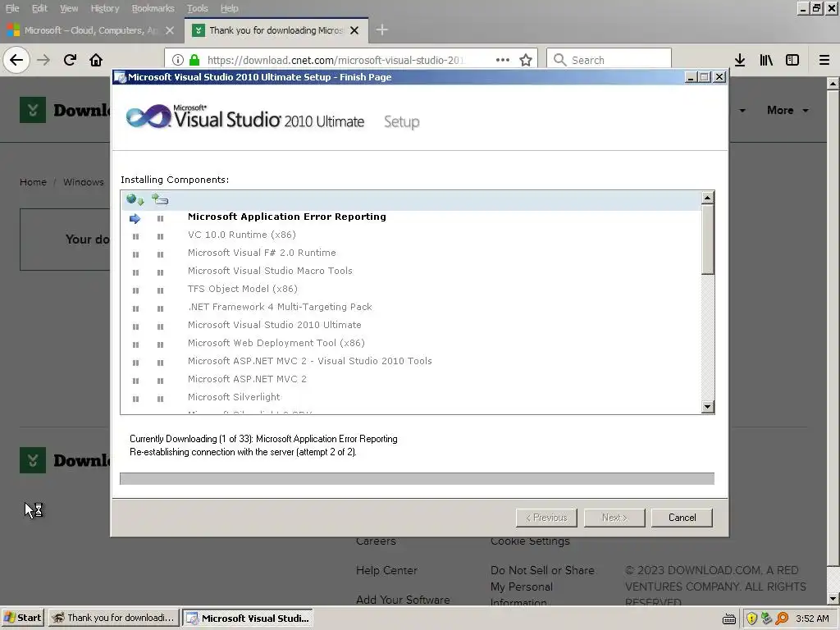840x630 pixels.
Task: Open the Bookmarks menu in Firefox
Action: coord(153,8)
